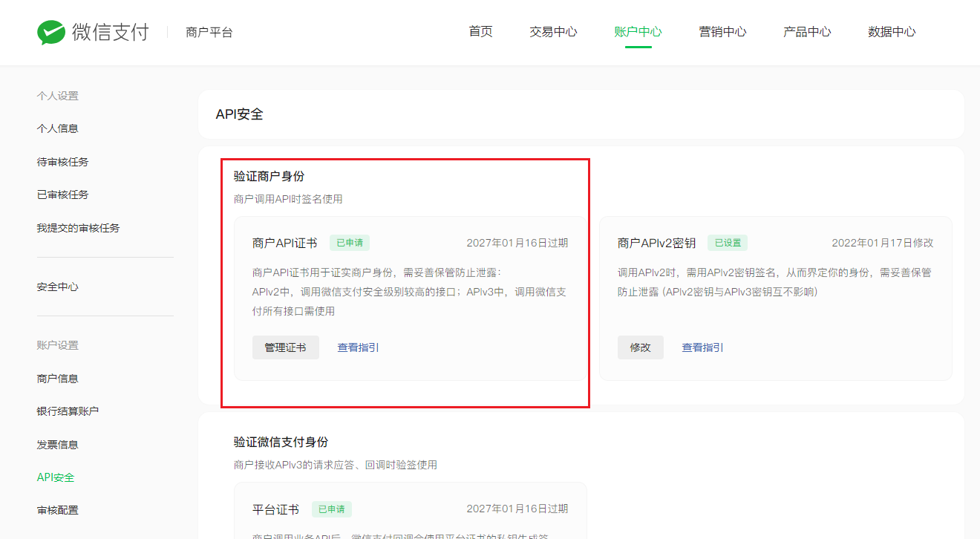Select 商户信息 under 账户设置
The height and width of the screenshot is (539, 980).
click(x=58, y=379)
